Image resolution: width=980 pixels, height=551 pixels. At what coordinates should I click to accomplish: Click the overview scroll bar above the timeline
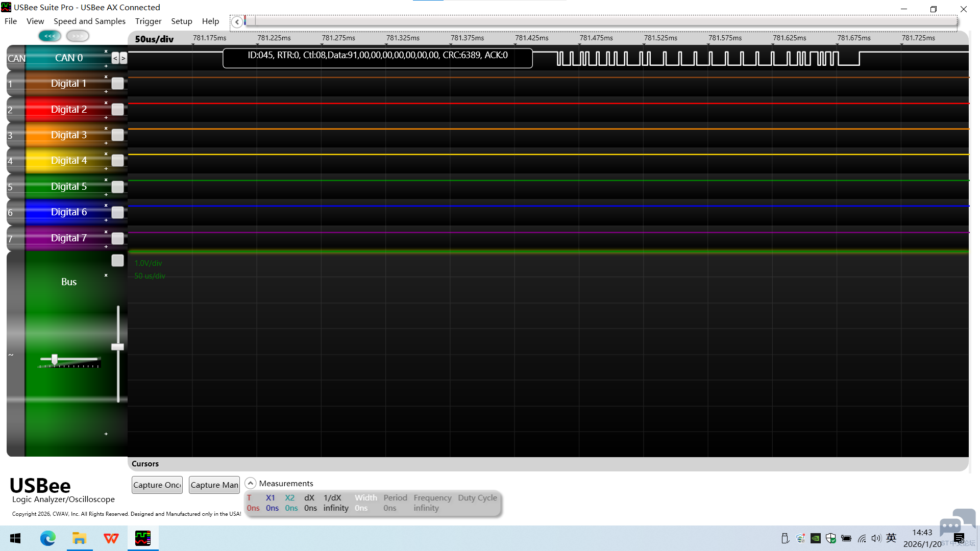[600, 21]
